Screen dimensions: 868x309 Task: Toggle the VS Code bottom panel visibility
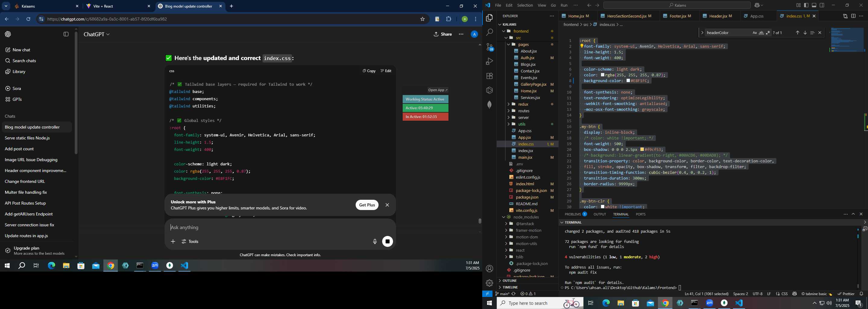[x=814, y=5]
